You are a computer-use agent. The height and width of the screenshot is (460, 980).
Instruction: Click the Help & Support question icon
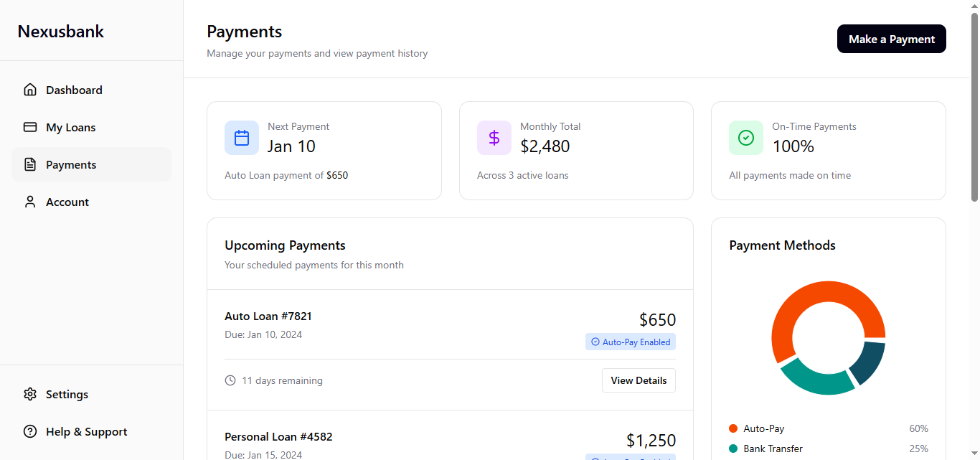point(30,431)
